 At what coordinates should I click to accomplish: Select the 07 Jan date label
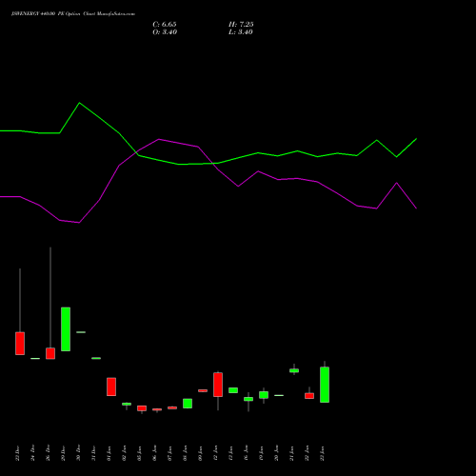pos(169,453)
